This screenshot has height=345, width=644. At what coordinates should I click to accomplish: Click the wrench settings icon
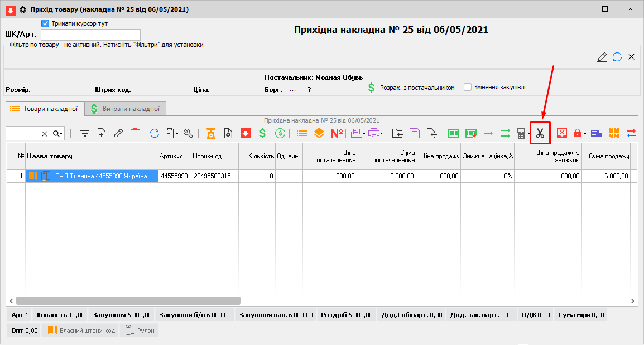point(188,133)
